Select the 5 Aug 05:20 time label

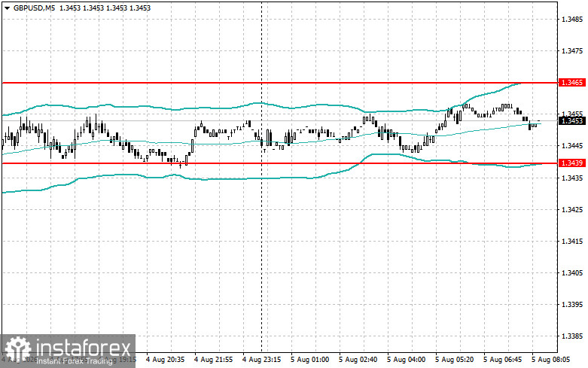[x=454, y=360]
